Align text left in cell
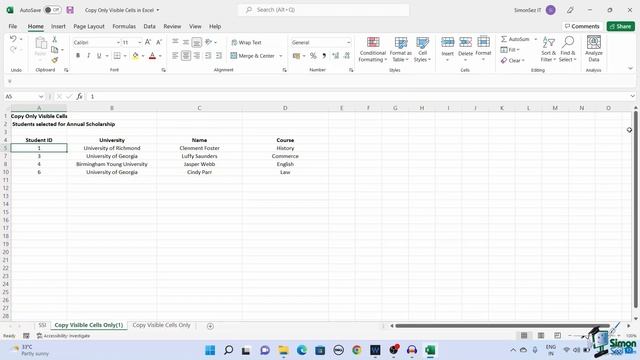 [175, 56]
